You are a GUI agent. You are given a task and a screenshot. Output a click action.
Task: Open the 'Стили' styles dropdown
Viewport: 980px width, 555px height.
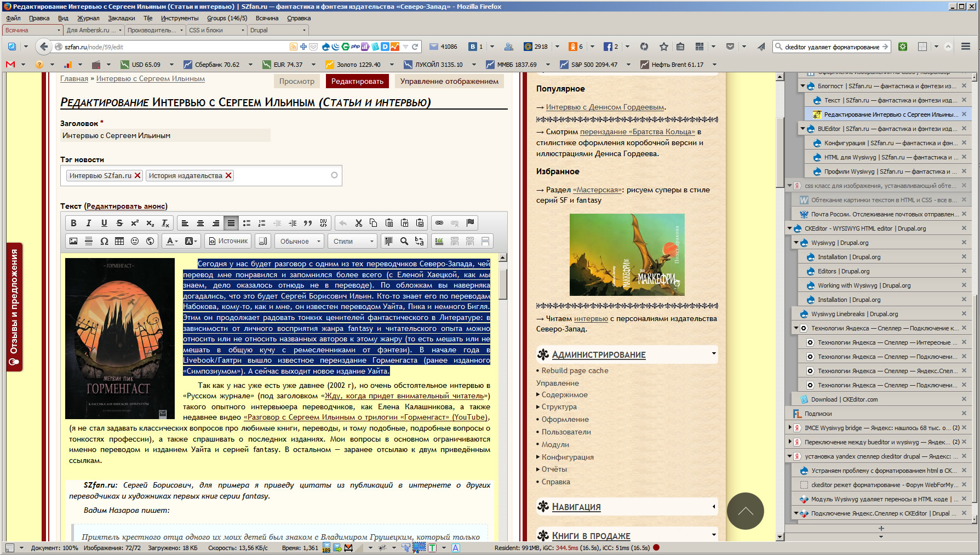click(x=353, y=241)
